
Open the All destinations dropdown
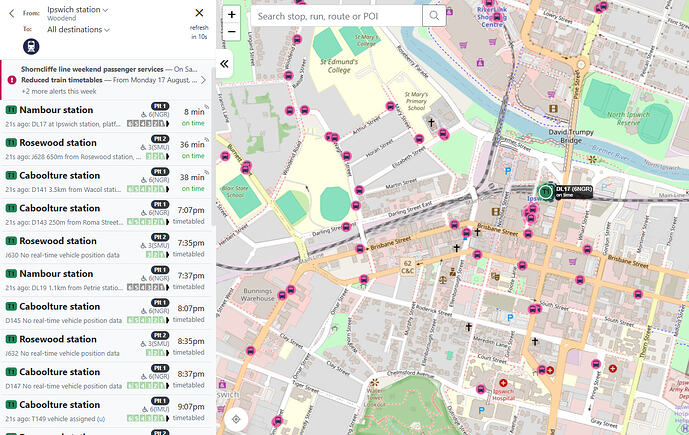pos(78,29)
